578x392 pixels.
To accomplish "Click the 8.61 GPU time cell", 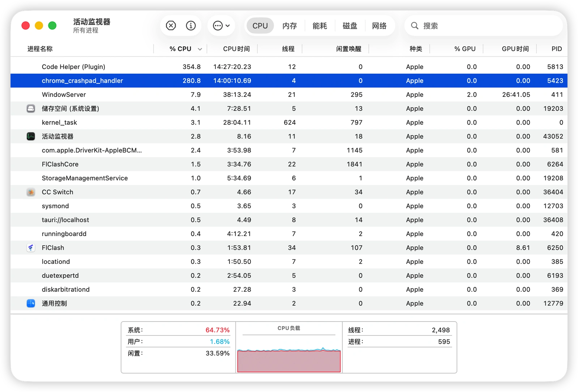I will pos(523,247).
